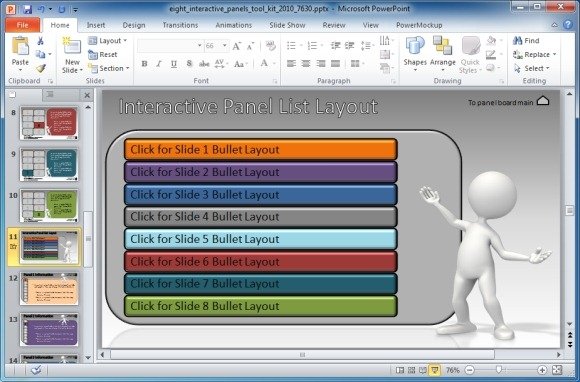Image resolution: width=580 pixels, height=382 pixels.
Task: Click the Save icon in quick access toolbar
Action: (x=27, y=9)
